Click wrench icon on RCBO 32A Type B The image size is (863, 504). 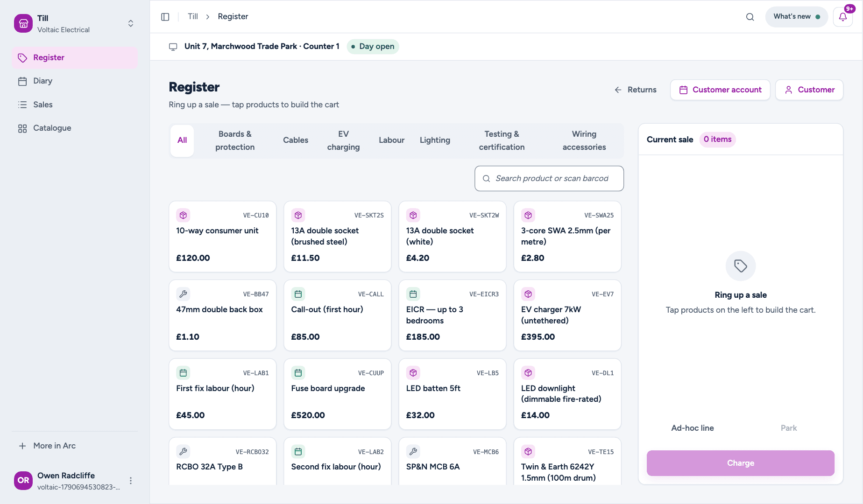[x=183, y=452]
